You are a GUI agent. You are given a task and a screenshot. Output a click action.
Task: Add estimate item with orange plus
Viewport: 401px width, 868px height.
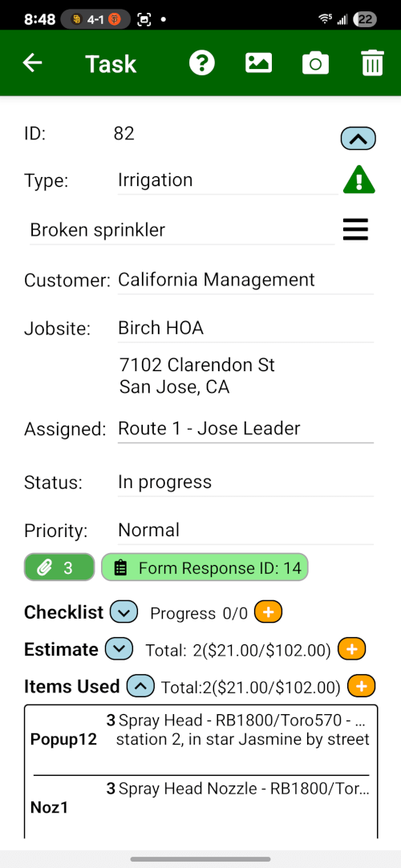point(352,648)
